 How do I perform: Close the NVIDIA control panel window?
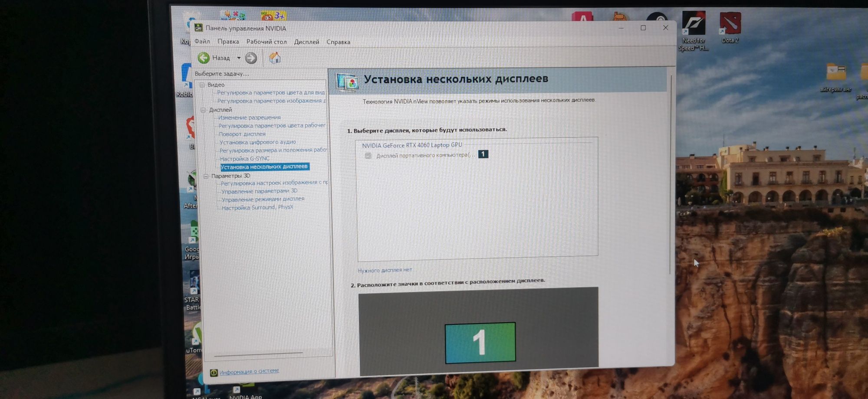665,27
